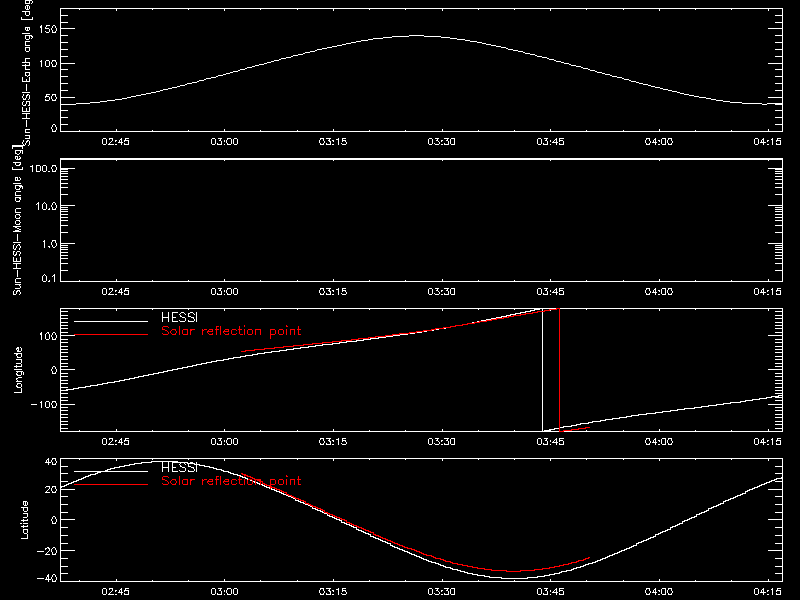Click 04:15 time label under Earth angle plot
This screenshot has width=800, height=600.
[767, 141]
